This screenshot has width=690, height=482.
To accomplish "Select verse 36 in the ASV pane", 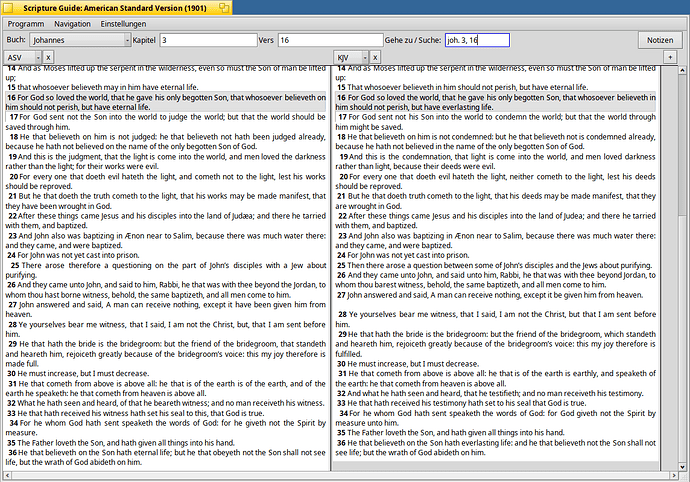I will point(165,457).
